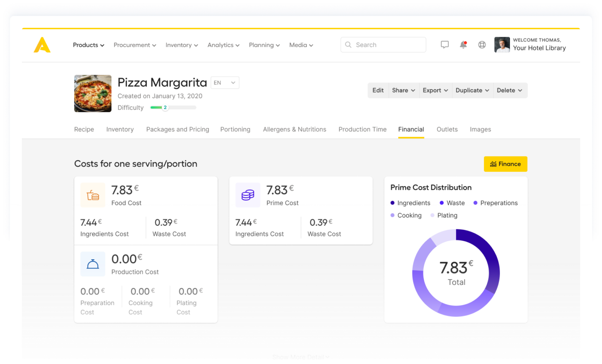Click the Prime Cost coins icon
Screen dimensions: 602x364
tap(248, 195)
